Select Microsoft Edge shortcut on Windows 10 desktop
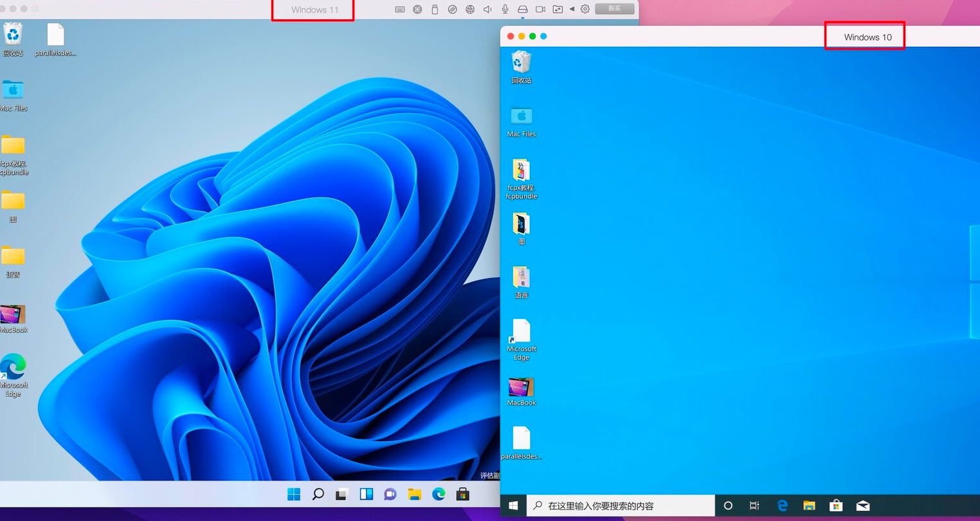Viewport: 980px width, 521px height. tap(522, 340)
